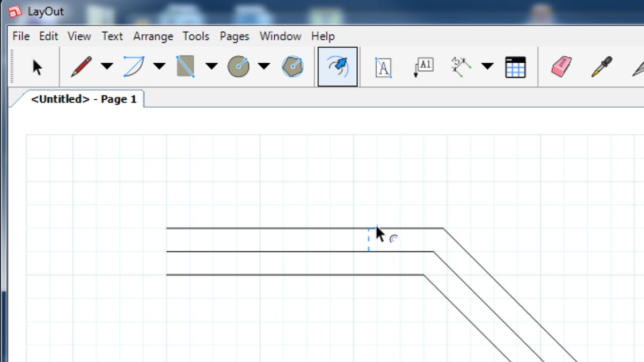Open the Text menu
This screenshot has height=362, width=644.
(x=112, y=36)
